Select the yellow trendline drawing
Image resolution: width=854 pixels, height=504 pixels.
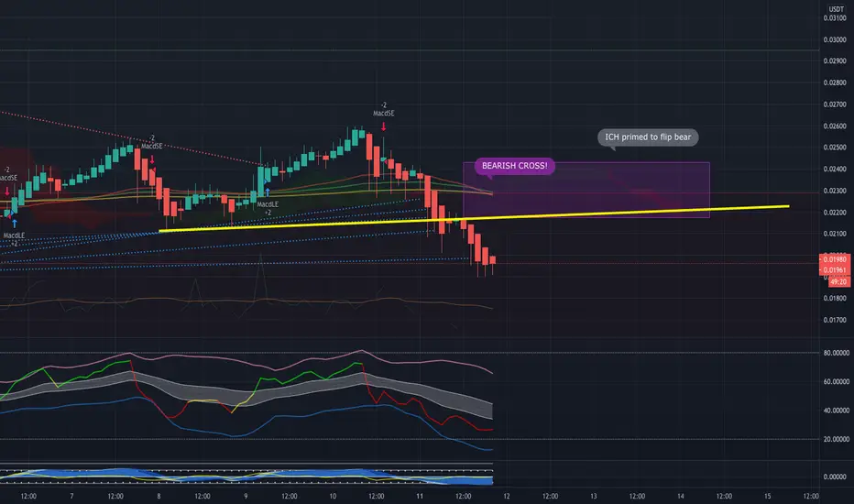click(474, 218)
